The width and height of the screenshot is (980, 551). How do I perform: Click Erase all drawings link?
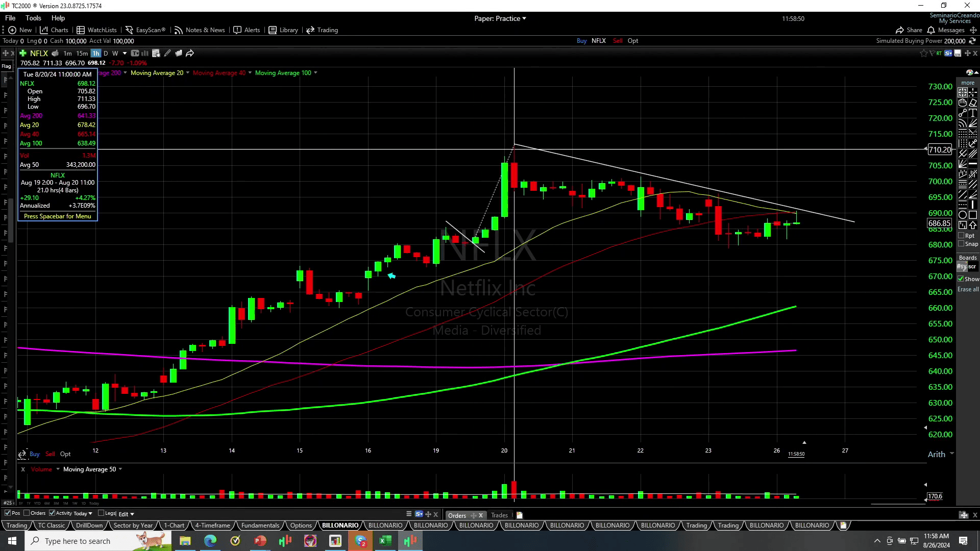click(968, 289)
